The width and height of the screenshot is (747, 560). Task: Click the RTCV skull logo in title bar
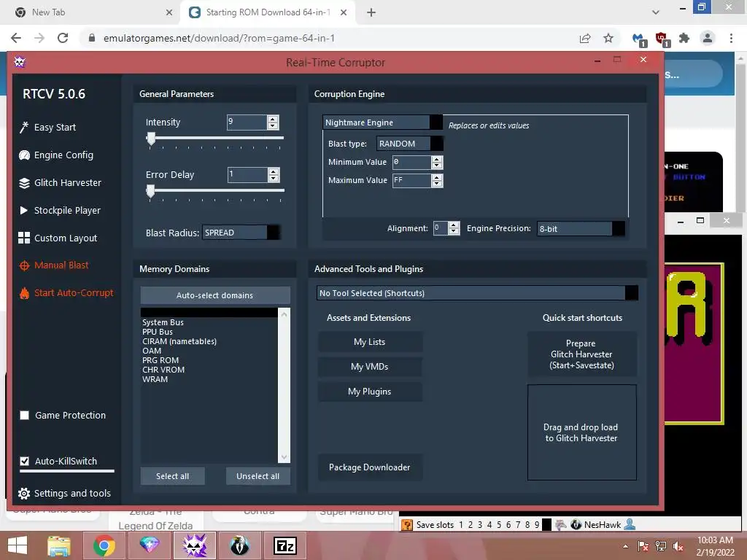point(20,61)
